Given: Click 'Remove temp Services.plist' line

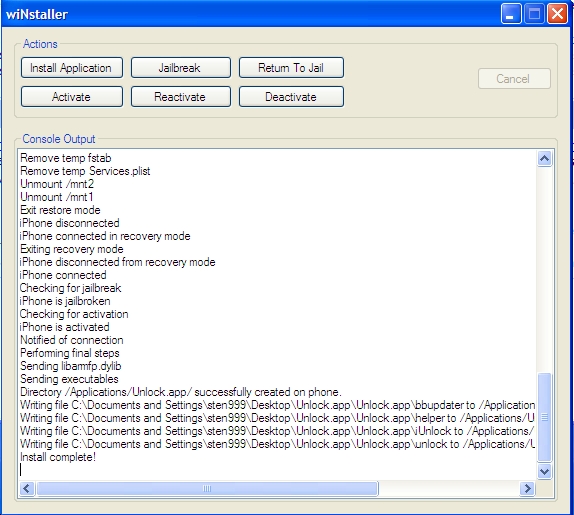Looking at the screenshot, I should [85, 171].
